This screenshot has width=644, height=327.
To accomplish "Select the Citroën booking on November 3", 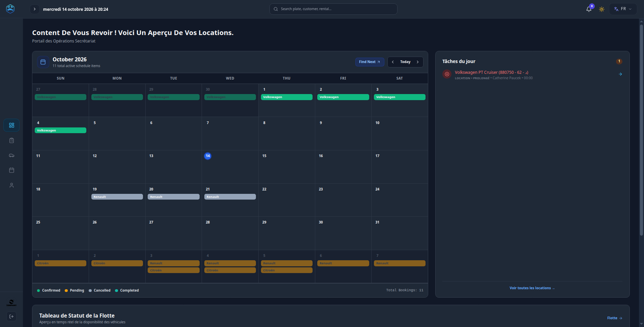I will [174, 270].
